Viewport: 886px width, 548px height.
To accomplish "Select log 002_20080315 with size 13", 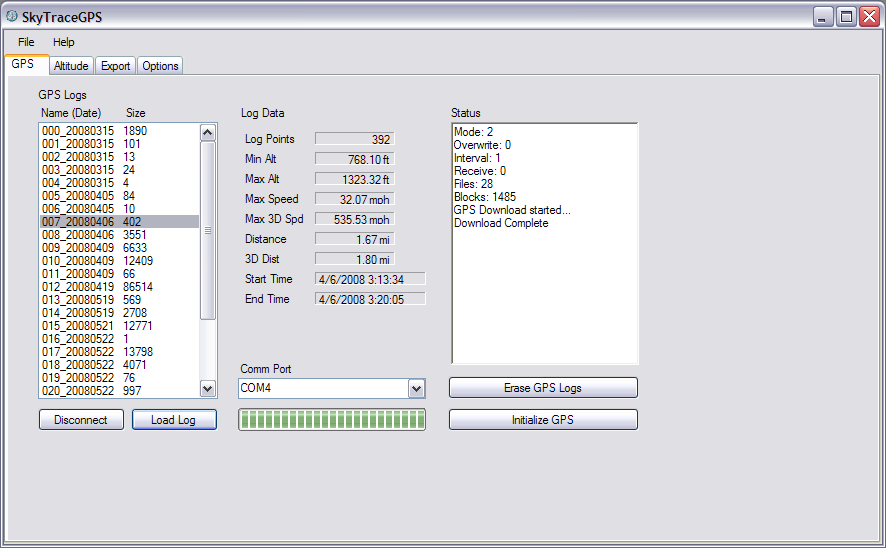I will pos(119,156).
